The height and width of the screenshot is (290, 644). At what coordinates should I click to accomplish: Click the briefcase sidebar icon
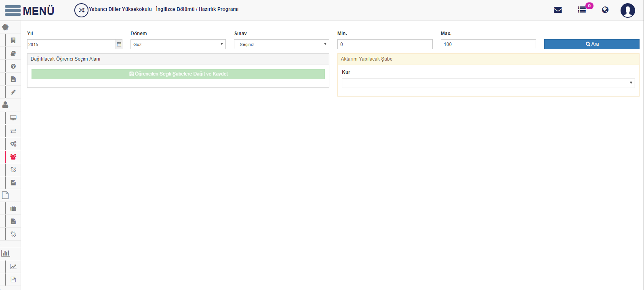tap(13, 208)
